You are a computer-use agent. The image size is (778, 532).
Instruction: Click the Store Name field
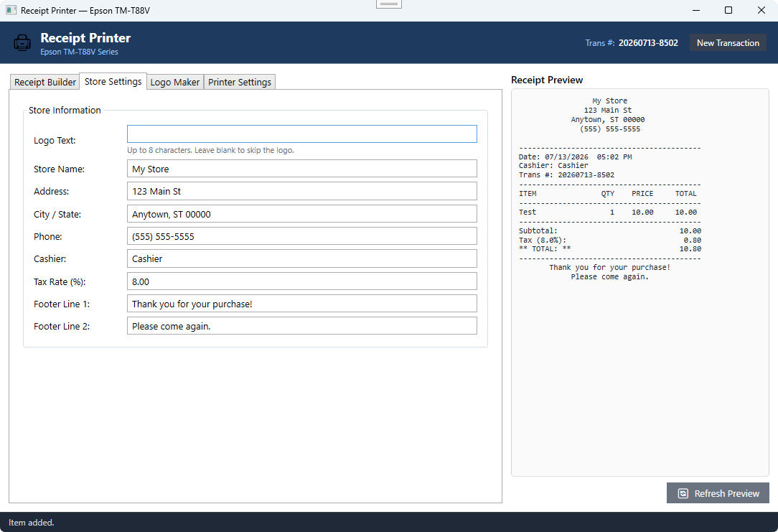coord(301,169)
